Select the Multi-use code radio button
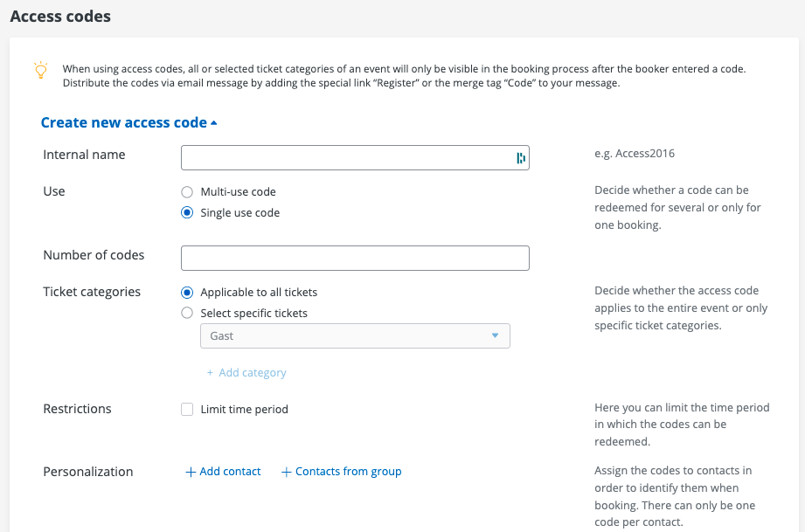The image size is (805, 532). [186, 192]
